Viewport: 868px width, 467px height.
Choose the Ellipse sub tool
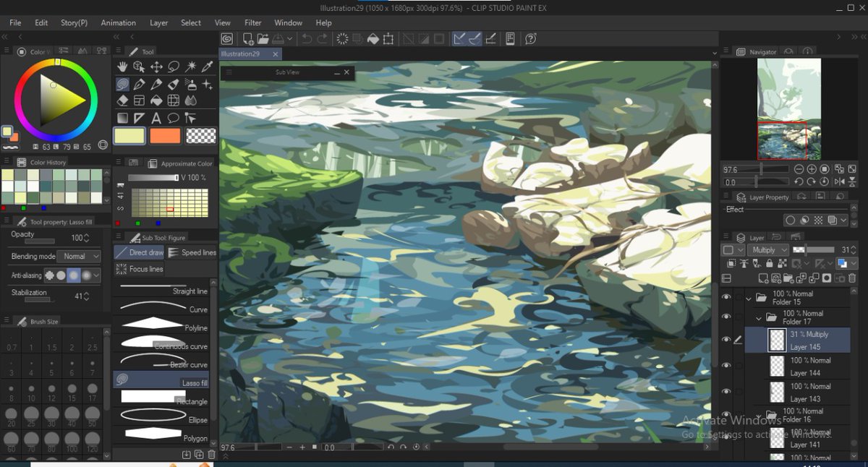pyautogui.click(x=161, y=416)
